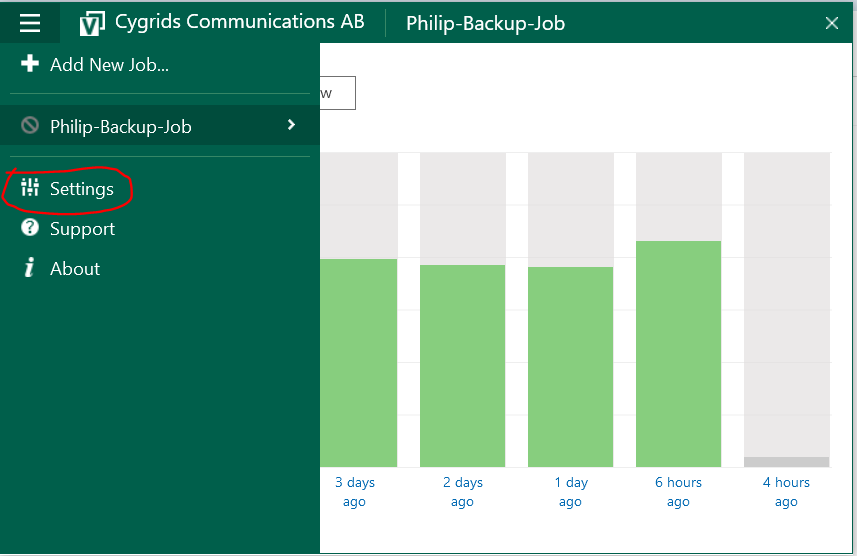Click the "2 days ago" label link
This screenshot has height=556, width=857.
pyautogui.click(x=462, y=492)
